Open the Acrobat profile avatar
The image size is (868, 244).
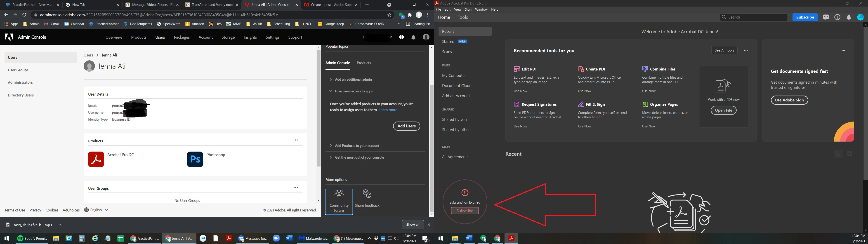tap(860, 17)
